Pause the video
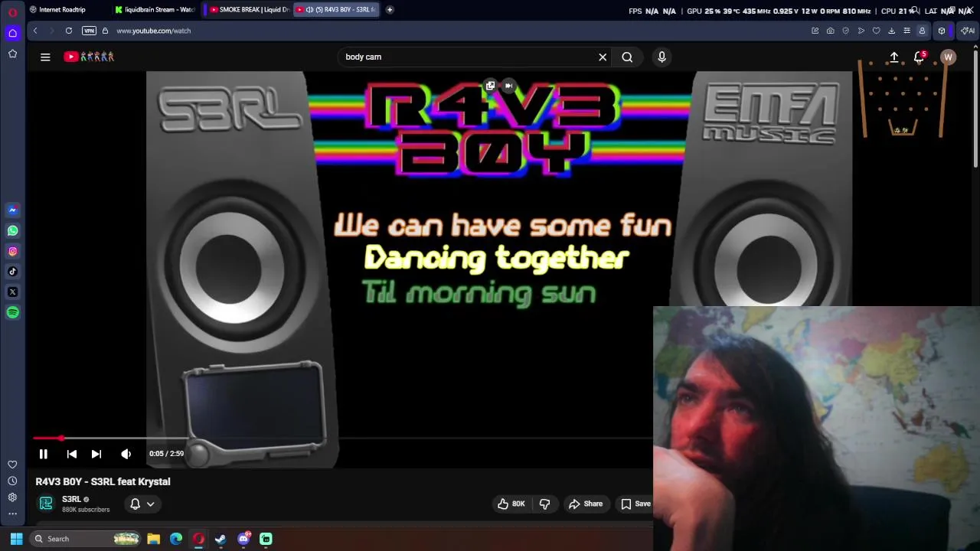 44,454
